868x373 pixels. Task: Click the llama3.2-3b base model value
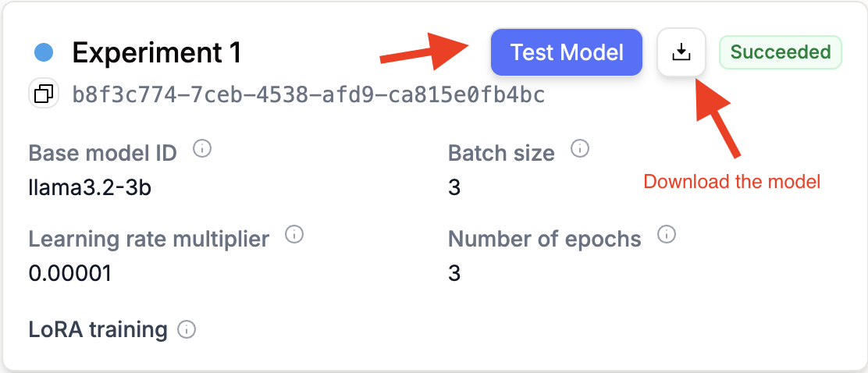91,188
